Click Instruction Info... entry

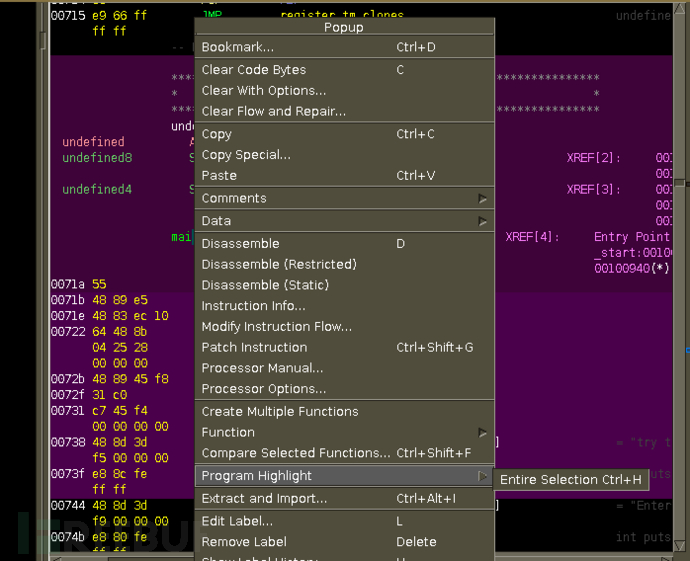[253, 306]
